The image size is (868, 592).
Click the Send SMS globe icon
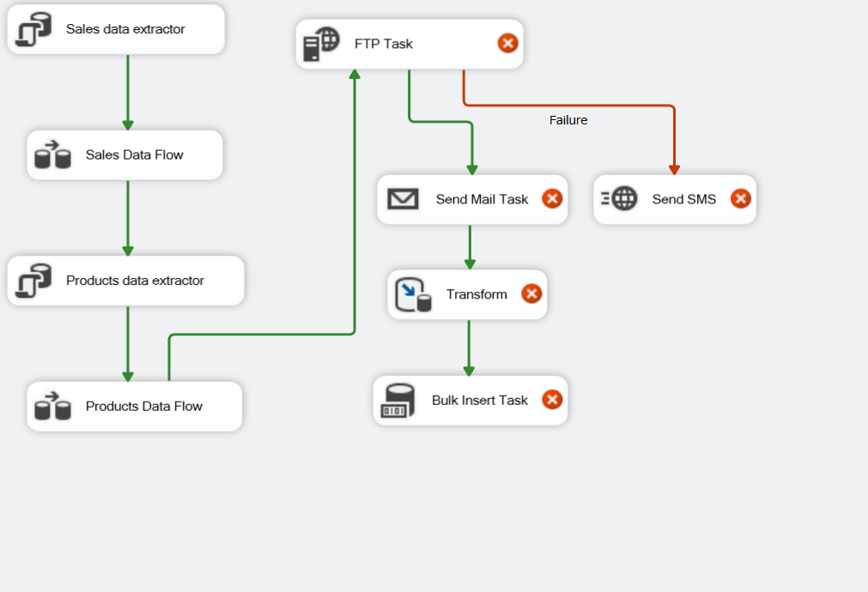(619, 198)
